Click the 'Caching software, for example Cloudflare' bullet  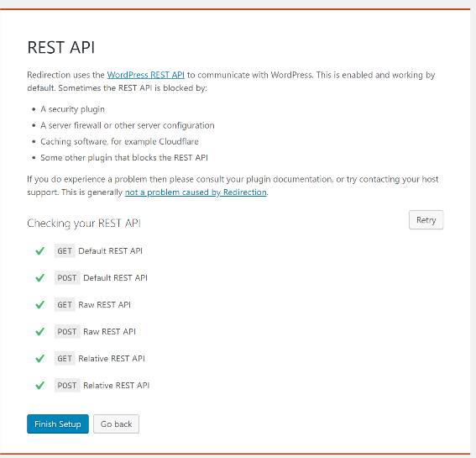click(x=119, y=141)
